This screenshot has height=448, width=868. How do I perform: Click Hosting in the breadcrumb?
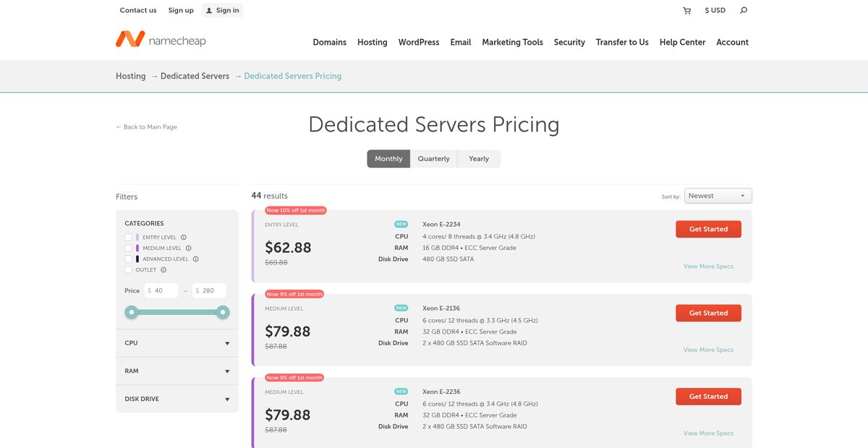click(x=131, y=76)
